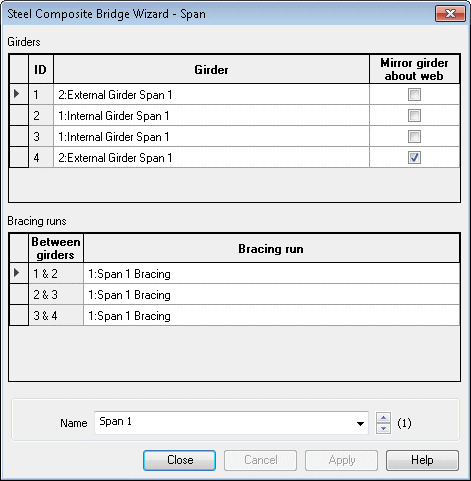This screenshot has height=481, width=471.
Task: Select girder cell for ID 1 External Girder
Action: click(211, 94)
